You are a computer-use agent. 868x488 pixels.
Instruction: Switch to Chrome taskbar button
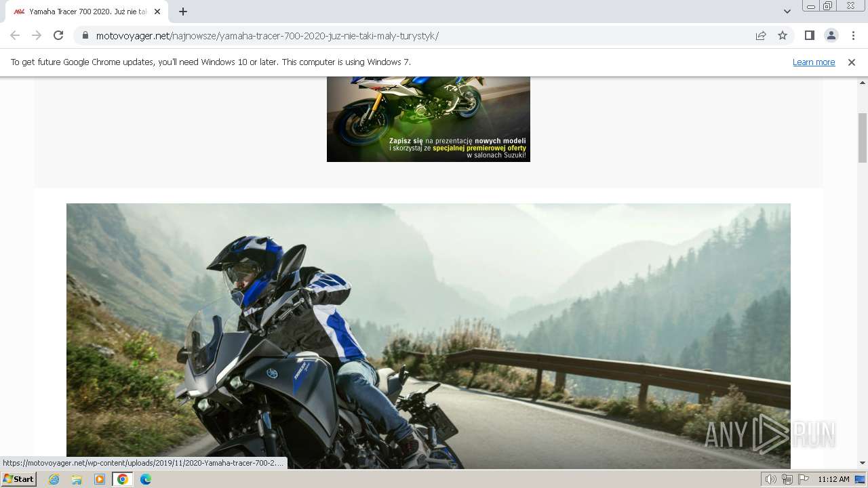tap(123, 479)
